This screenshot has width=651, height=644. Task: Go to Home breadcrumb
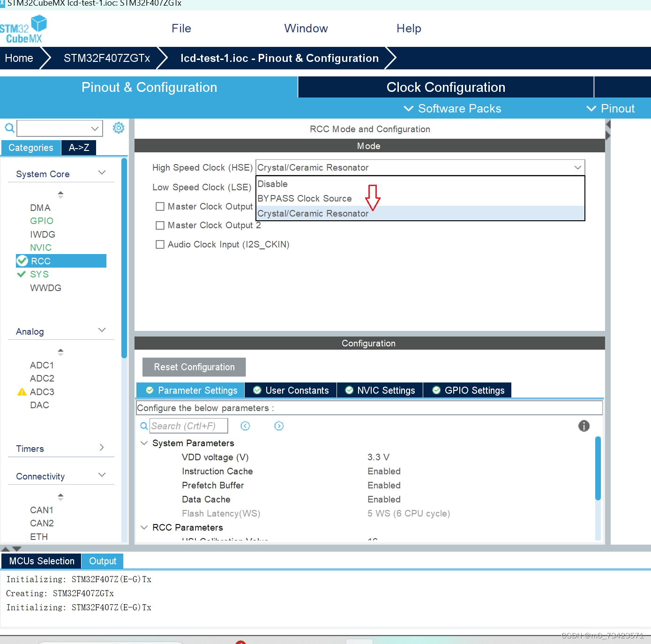pos(19,58)
